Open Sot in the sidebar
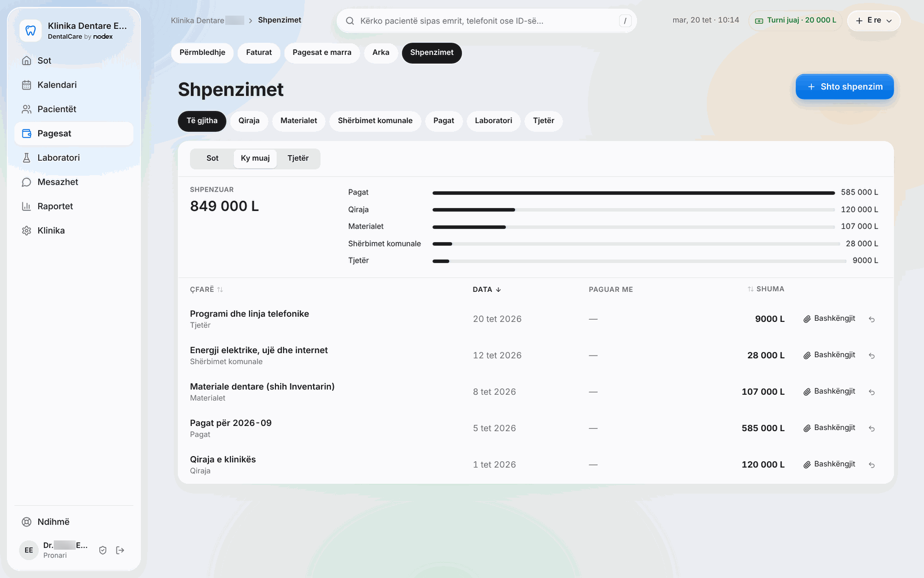 (x=74, y=61)
